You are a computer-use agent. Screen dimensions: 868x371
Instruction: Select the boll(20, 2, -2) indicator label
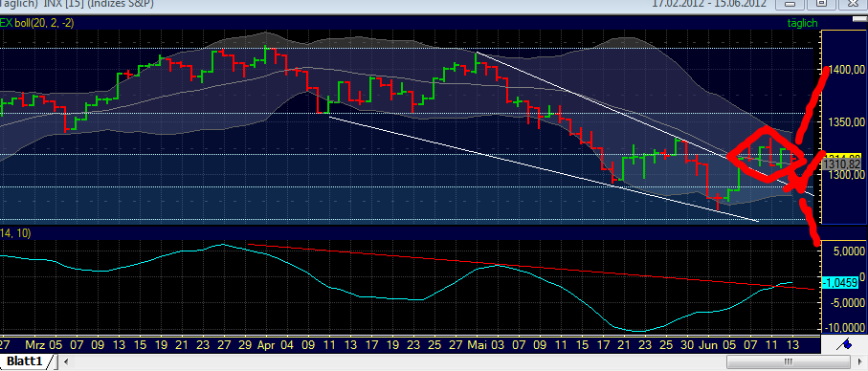tap(44, 23)
